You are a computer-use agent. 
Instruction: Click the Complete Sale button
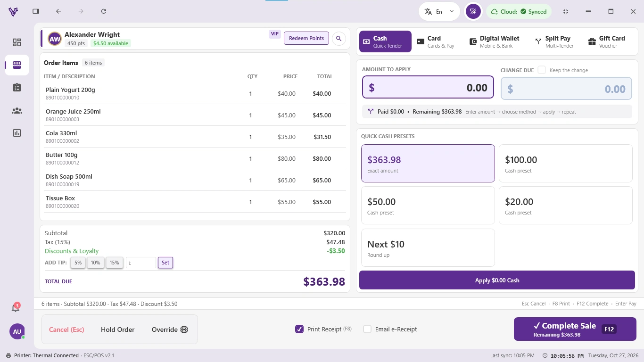coord(575,329)
